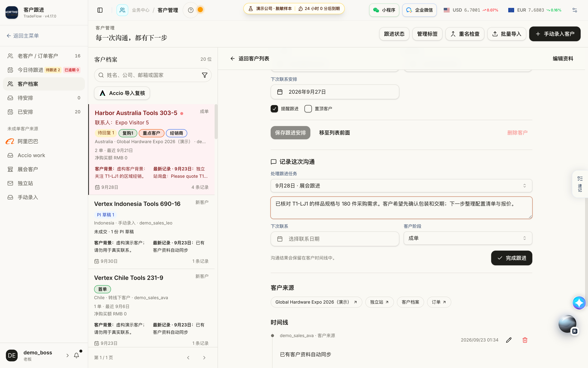Uncheck the 提醒跟进 checkbox
Viewport: 588px width, 368px height.
point(274,109)
